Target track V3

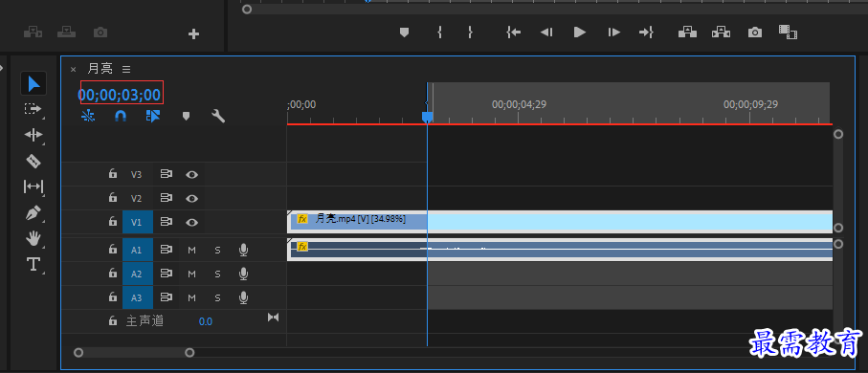pos(136,174)
